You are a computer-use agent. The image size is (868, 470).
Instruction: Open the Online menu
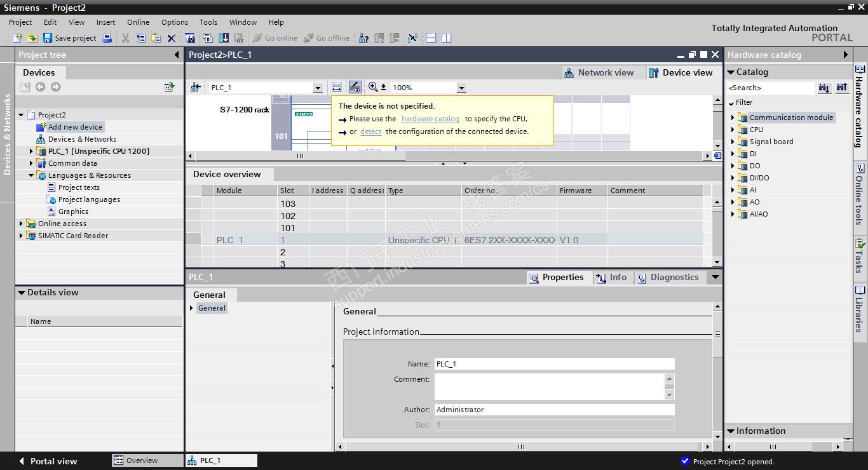[138, 22]
